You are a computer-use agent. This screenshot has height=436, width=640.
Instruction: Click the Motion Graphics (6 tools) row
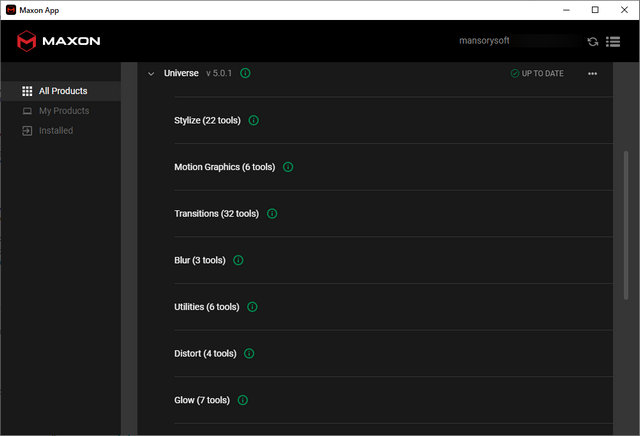coord(393,167)
